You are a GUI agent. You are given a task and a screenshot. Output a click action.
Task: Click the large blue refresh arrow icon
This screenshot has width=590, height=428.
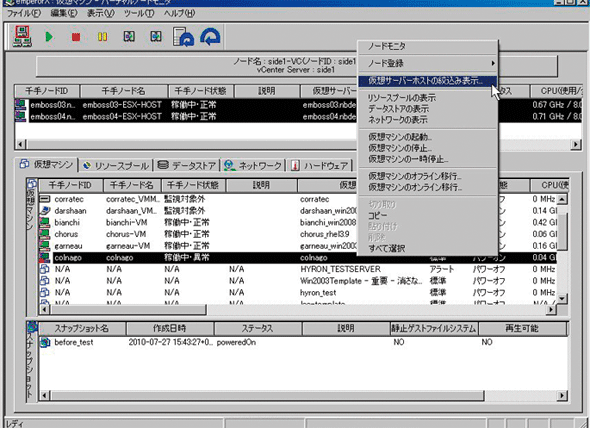coord(210,37)
